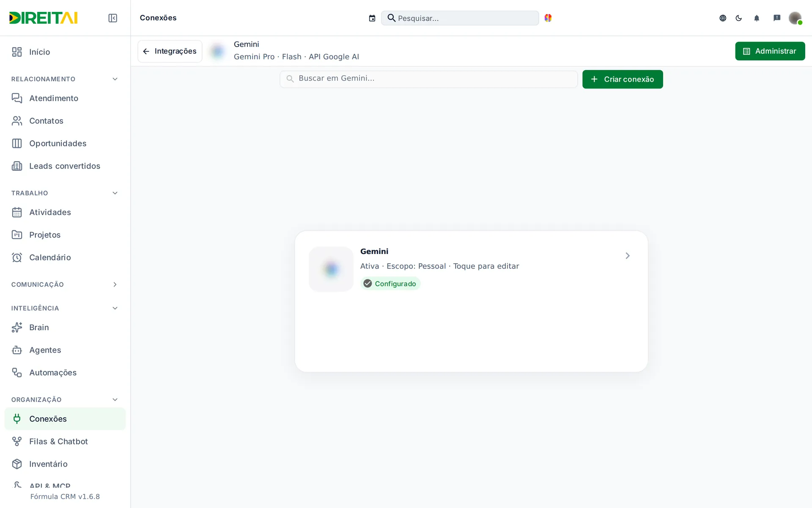Select Conexões in sidebar

(65, 419)
